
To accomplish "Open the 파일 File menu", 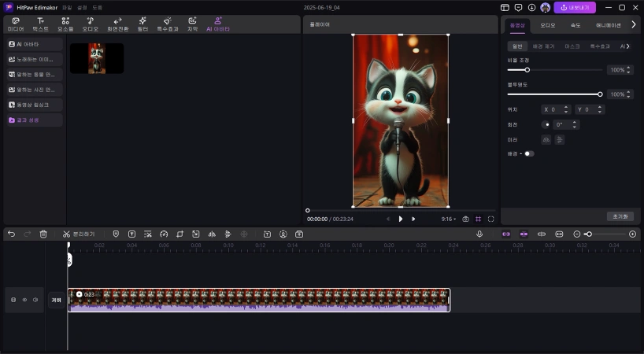I will (67, 7).
